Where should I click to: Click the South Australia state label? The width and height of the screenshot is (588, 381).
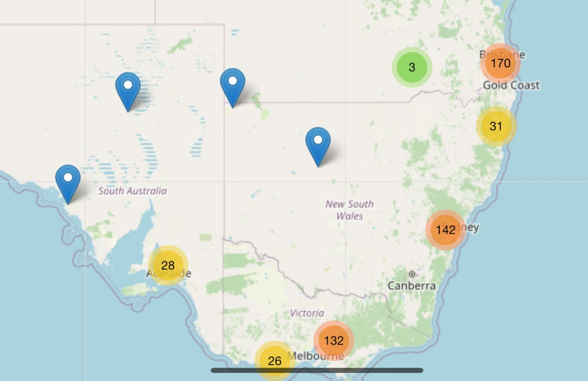[132, 191]
